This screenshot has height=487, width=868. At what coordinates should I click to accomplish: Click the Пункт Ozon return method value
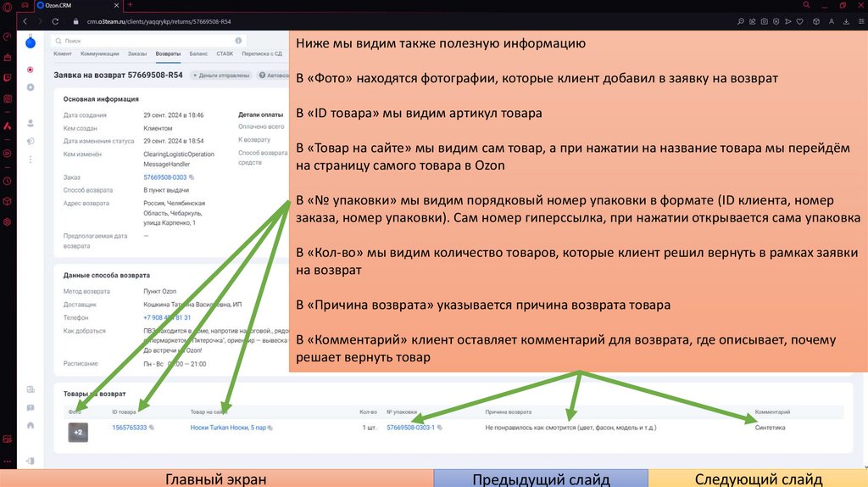tap(160, 291)
